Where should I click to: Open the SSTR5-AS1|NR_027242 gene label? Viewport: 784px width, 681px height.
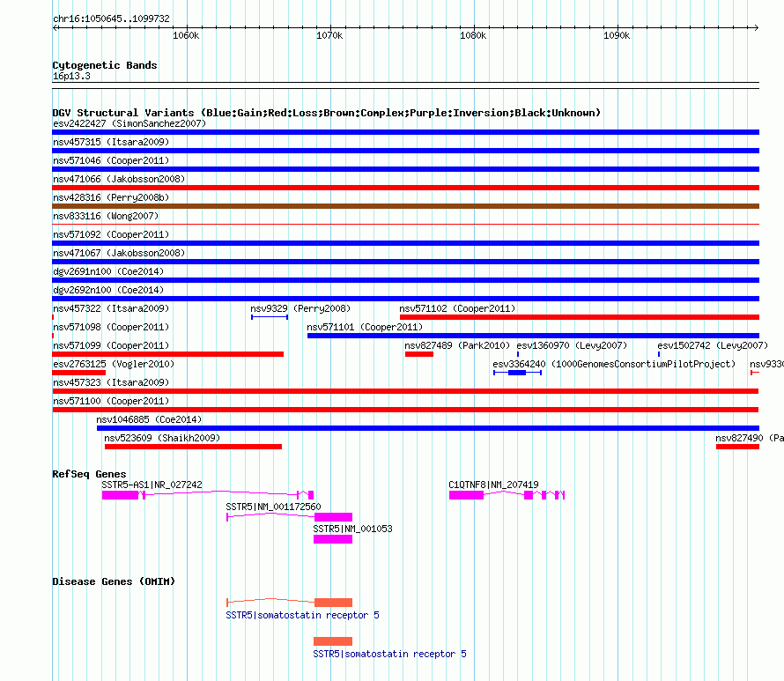pyautogui.click(x=152, y=485)
